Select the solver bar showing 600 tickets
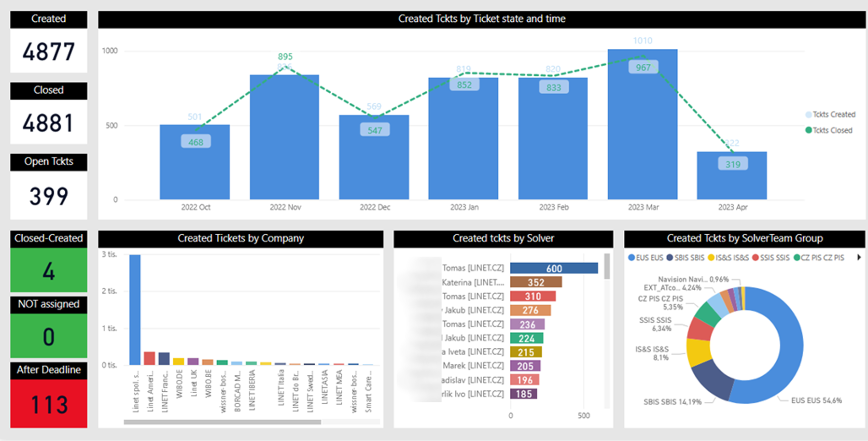 click(553, 269)
